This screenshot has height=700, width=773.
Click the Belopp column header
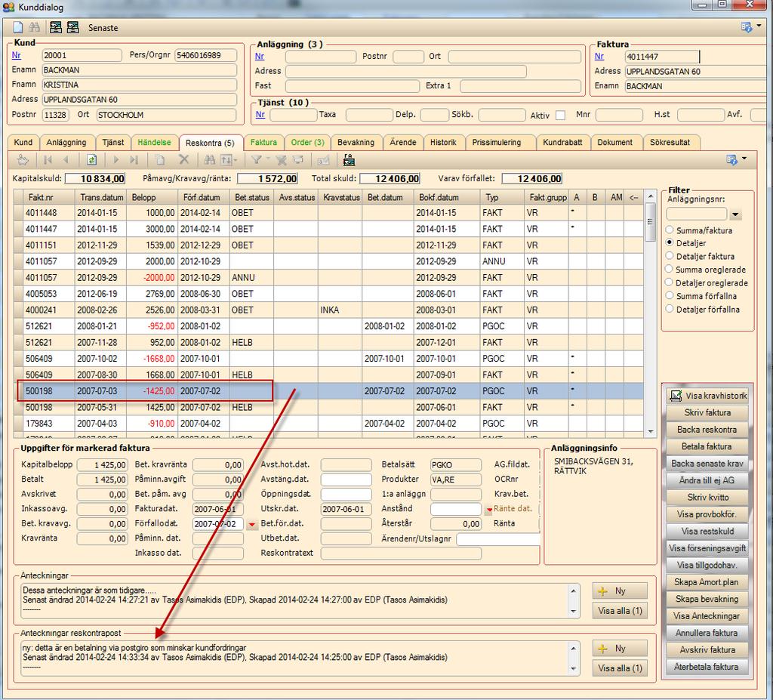[152, 197]
